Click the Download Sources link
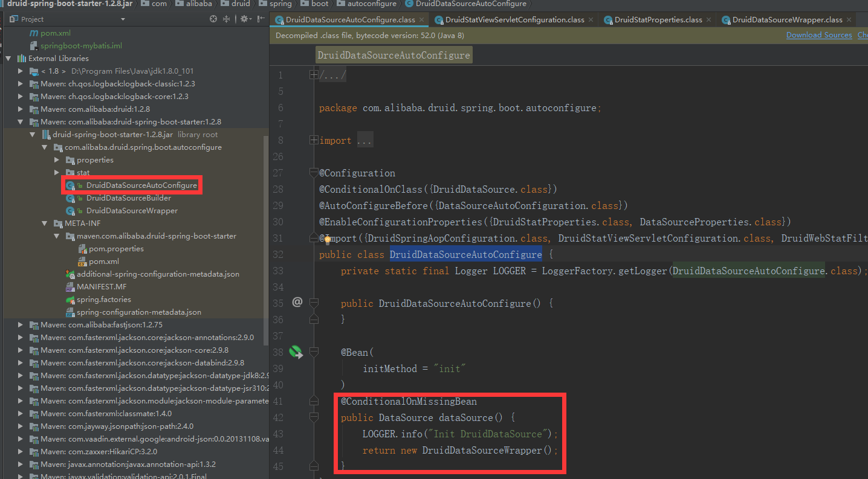Image resolution: width=868 pixels, height=479 pixels. pyautogui.click(x=819, y=35)
